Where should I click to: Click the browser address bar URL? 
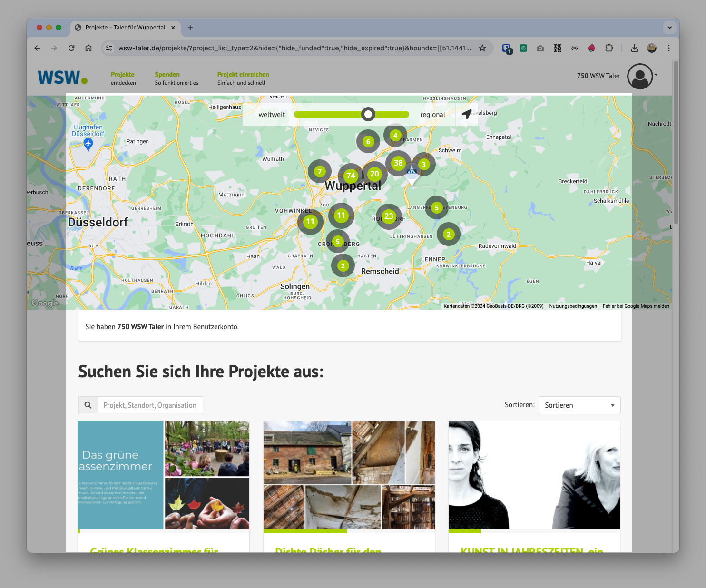pos(294,48)
